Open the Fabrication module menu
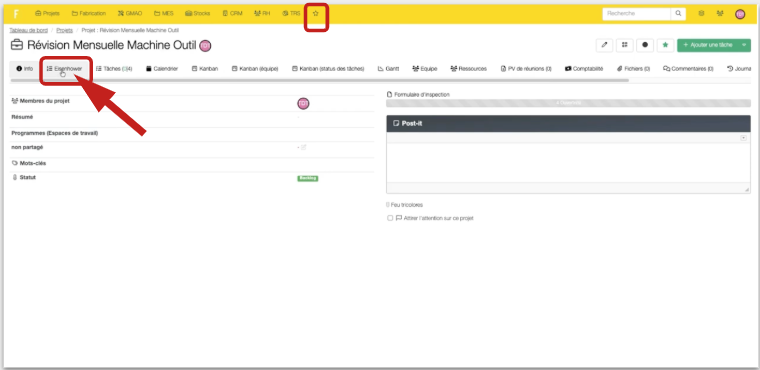The width and height of the screenshot is (760, 370). point(89,14)
